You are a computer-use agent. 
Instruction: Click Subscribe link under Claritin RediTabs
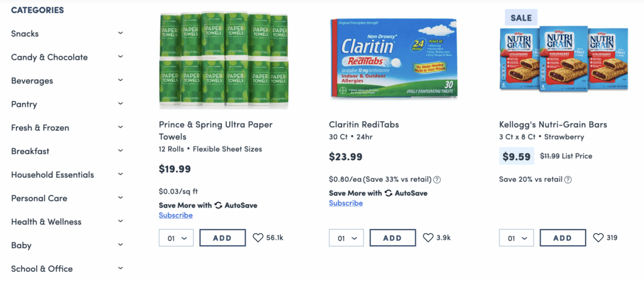pyautogui.click(x=345, y=203)
